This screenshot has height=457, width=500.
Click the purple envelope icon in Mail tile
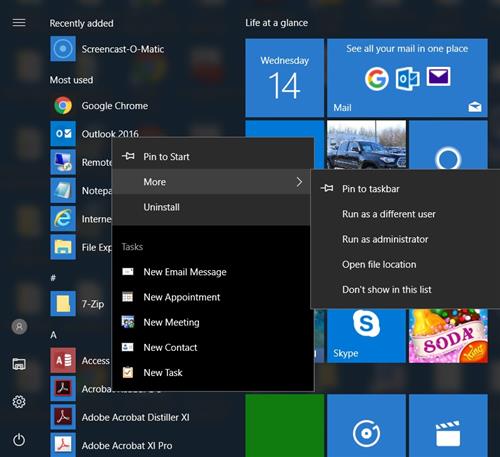coord(439,76)
